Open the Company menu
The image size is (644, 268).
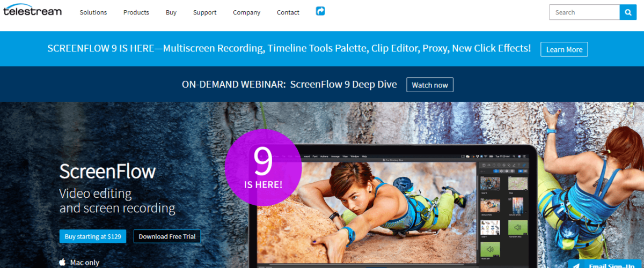coord(247,12)
